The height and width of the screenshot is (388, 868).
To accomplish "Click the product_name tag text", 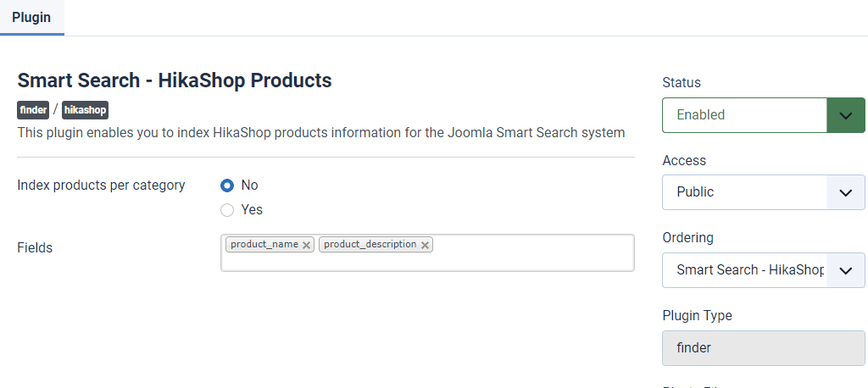I will (264, 244).
